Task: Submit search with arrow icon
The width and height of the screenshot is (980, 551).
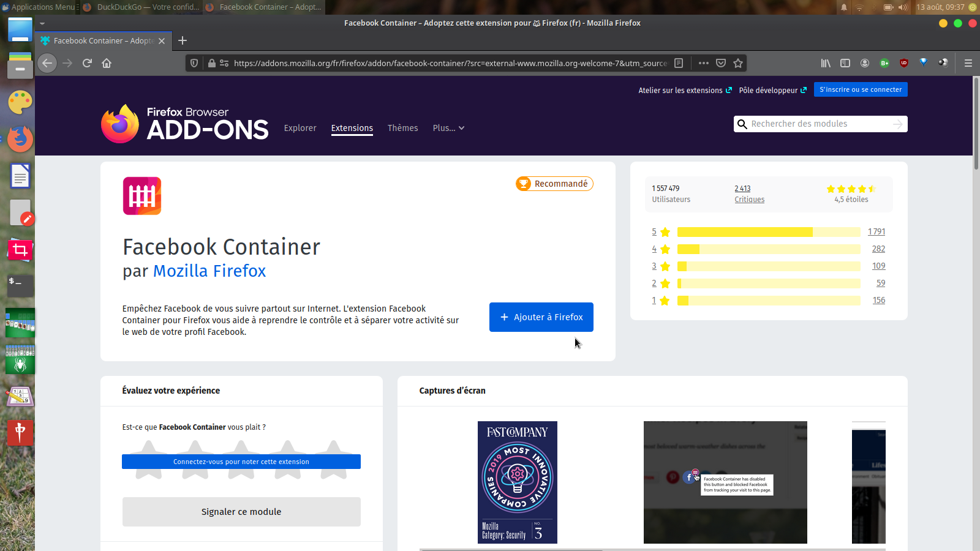Action: pyautogui.click(x=898, y=124)
